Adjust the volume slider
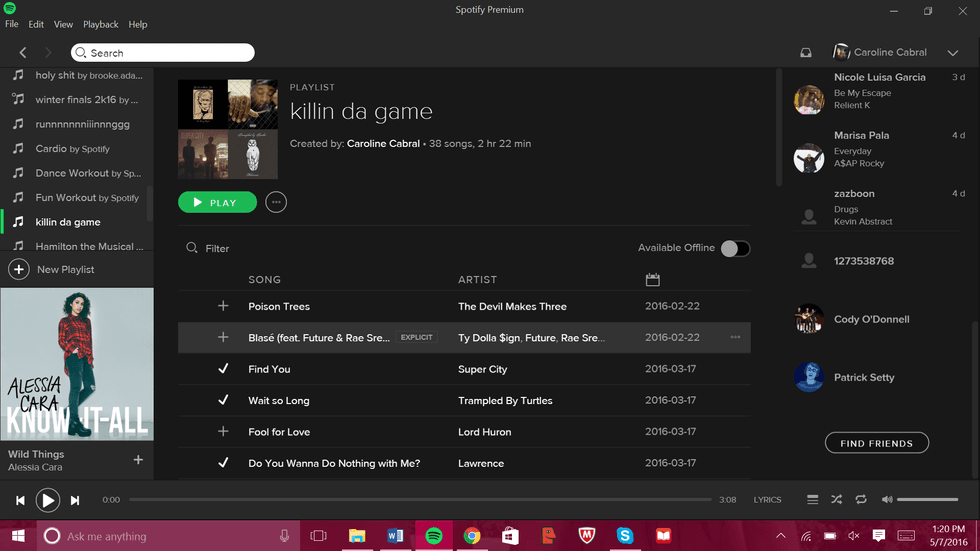Screen dimensions: 980x551 [x=927, y=499]
